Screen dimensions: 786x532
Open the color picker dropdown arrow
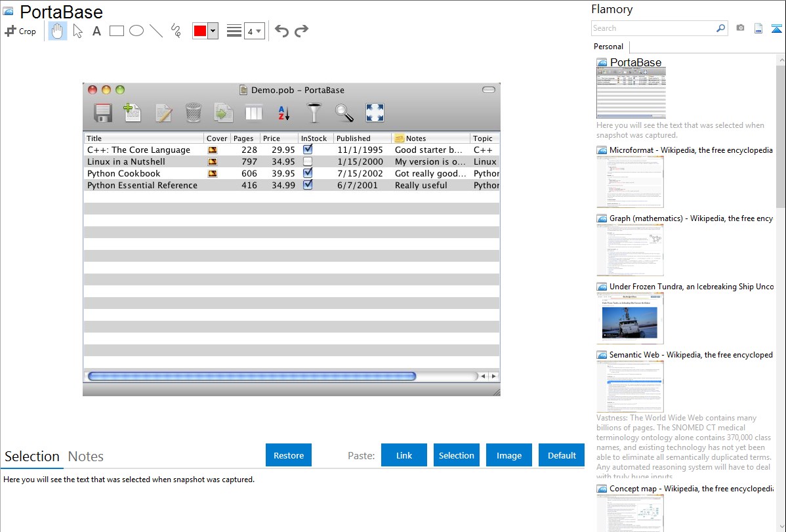[213, 31]
